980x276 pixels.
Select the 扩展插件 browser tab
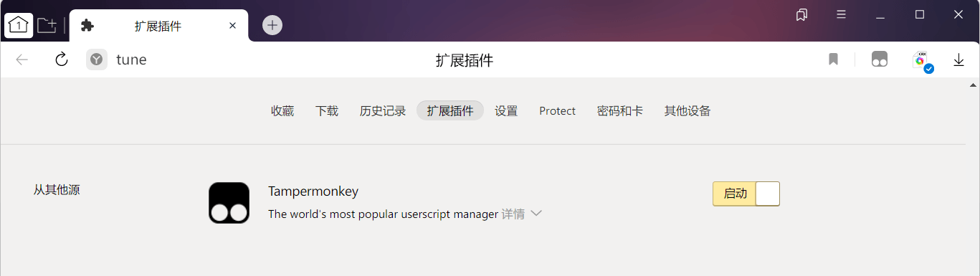click(158, 26)
